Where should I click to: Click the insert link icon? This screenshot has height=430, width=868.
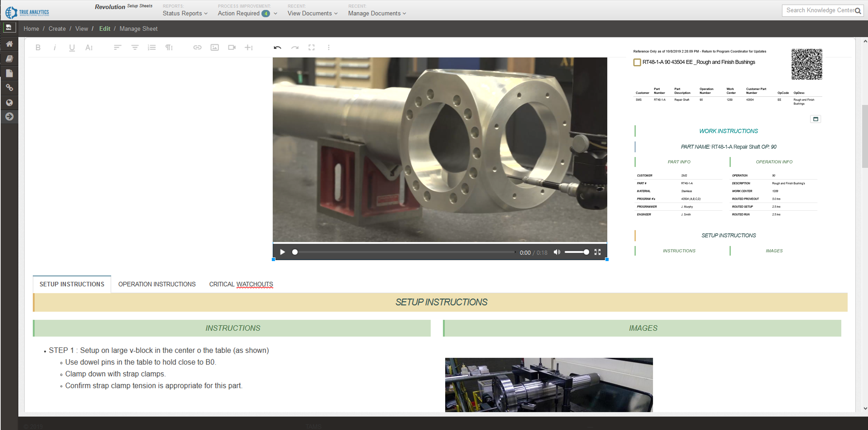197,47
